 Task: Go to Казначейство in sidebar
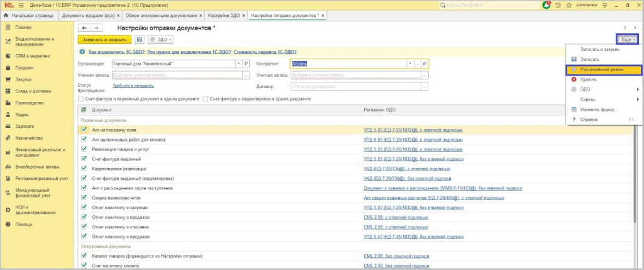pyautogui.click(x=29, y=138)
